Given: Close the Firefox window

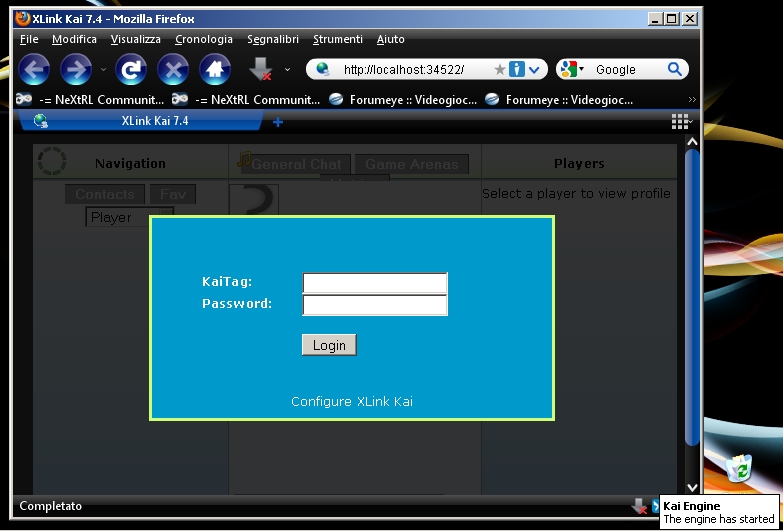Looking at the screenshot, I should point(690,19).
